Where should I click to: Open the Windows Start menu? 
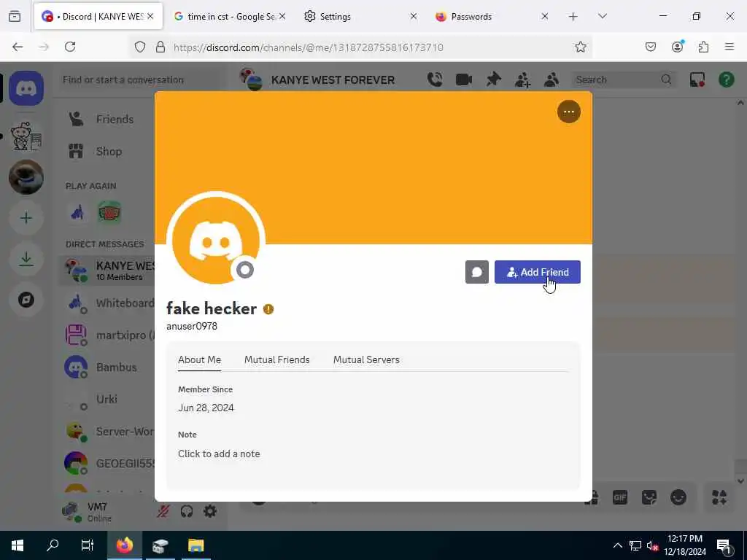tap(18, 545)
